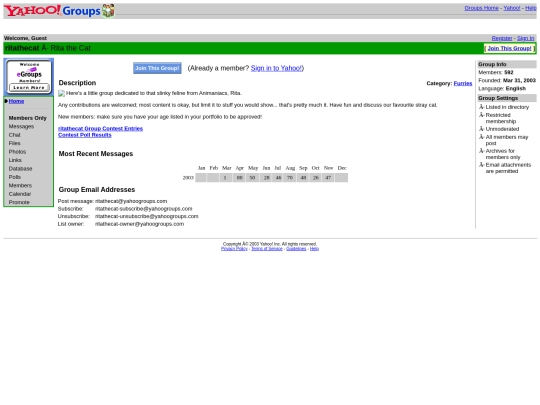Click the Listed in directory setting
Viewport: 540px width, 405px height.
click(507, 107)
